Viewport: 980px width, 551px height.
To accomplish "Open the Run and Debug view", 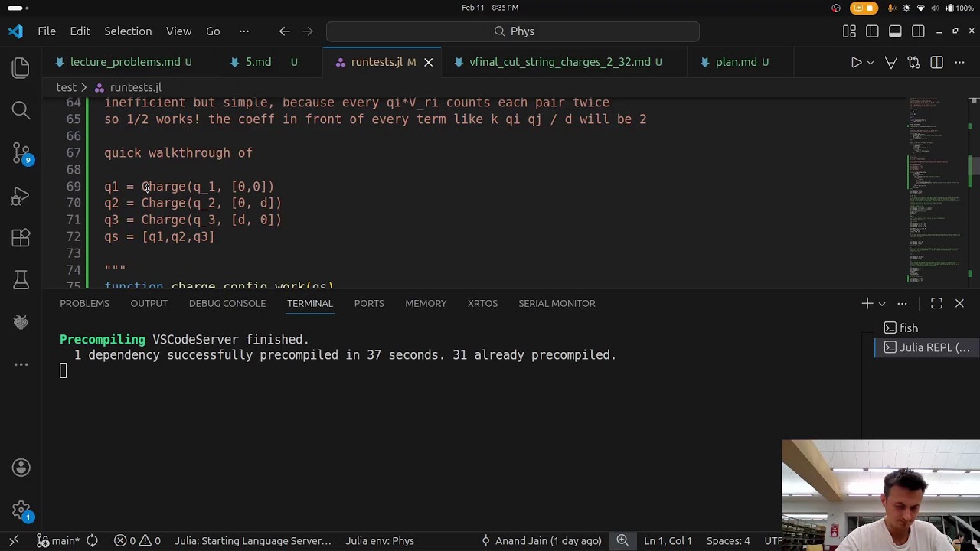I will pos(21,196).
